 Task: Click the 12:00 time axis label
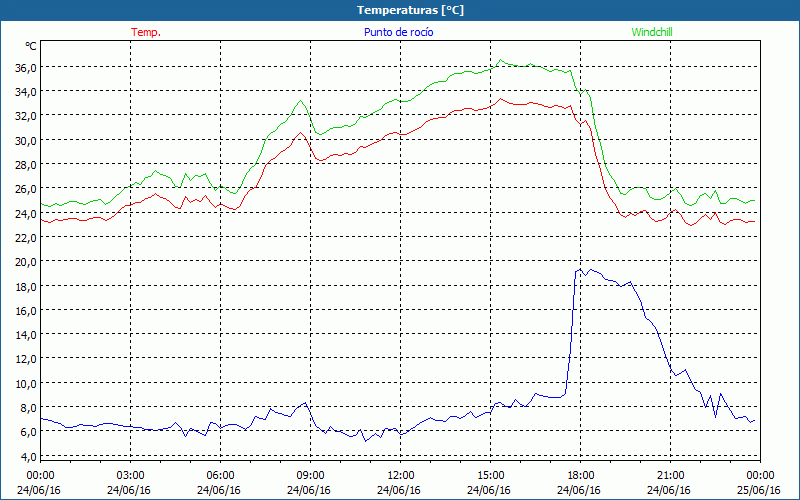click(x=401, y=476)
